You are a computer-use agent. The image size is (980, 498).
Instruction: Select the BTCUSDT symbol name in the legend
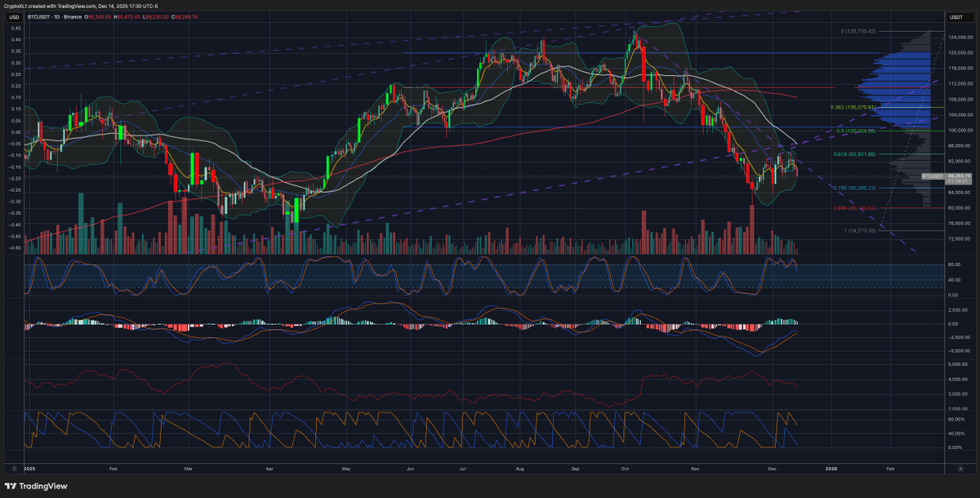click(38, 18)
